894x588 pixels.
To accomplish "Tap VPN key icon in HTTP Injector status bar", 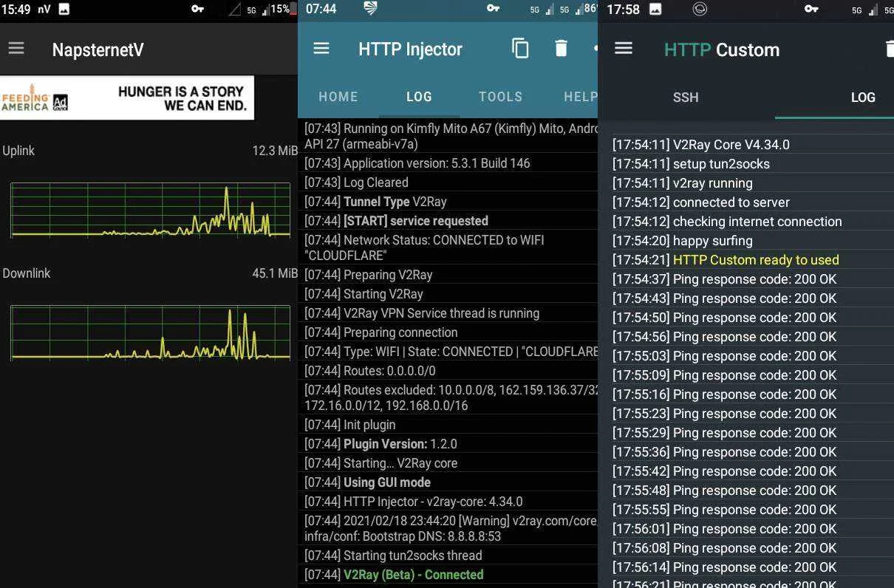I will [493, 9].
